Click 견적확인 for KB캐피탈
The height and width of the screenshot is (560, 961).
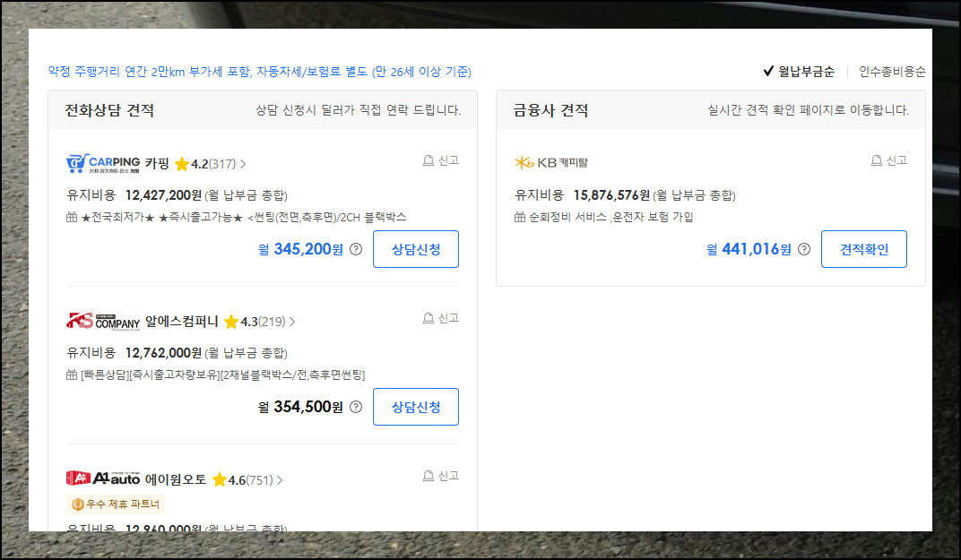coord(864,249)
